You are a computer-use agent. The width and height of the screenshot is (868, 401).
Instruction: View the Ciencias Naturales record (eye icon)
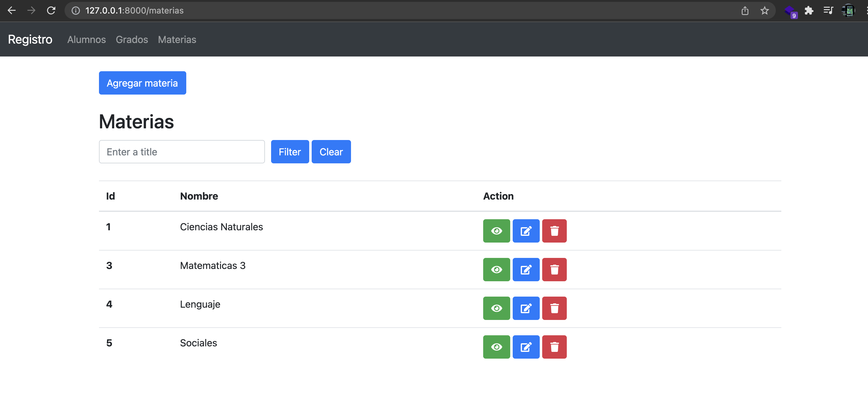tap(496, 231)
